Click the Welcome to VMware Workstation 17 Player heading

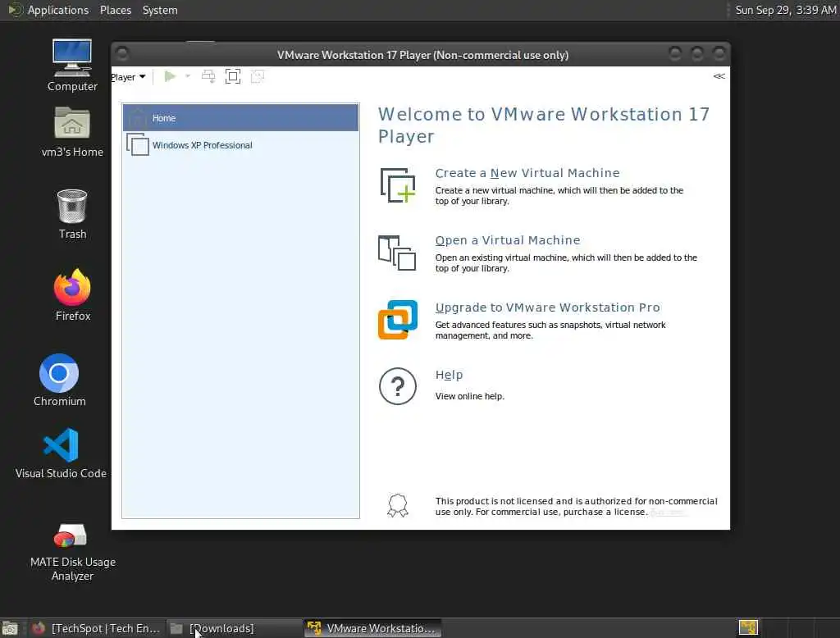point(544,125)
